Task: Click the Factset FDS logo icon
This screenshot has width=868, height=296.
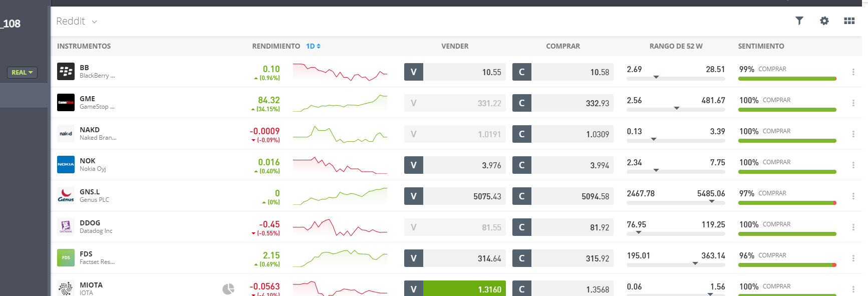Action: click(x=66, y=258)
